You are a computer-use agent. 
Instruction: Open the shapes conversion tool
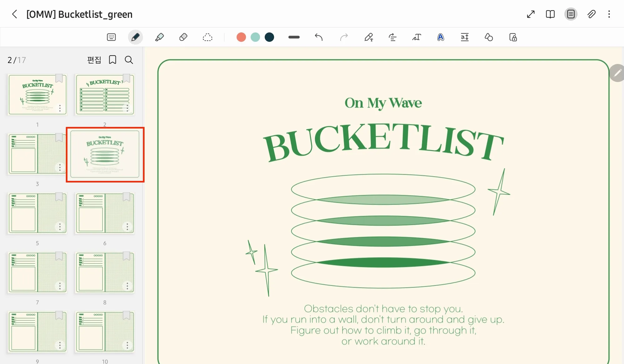[x=489, y=37]
